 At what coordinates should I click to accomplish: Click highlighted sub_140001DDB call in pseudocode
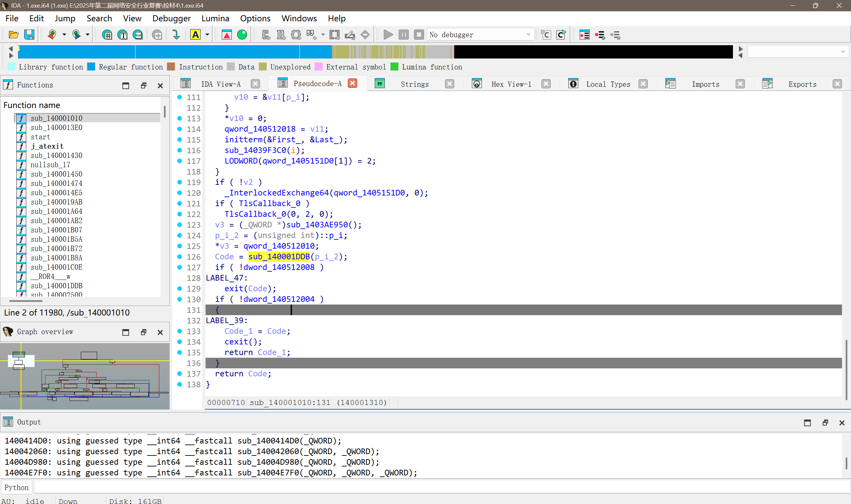tap(279, 257)
